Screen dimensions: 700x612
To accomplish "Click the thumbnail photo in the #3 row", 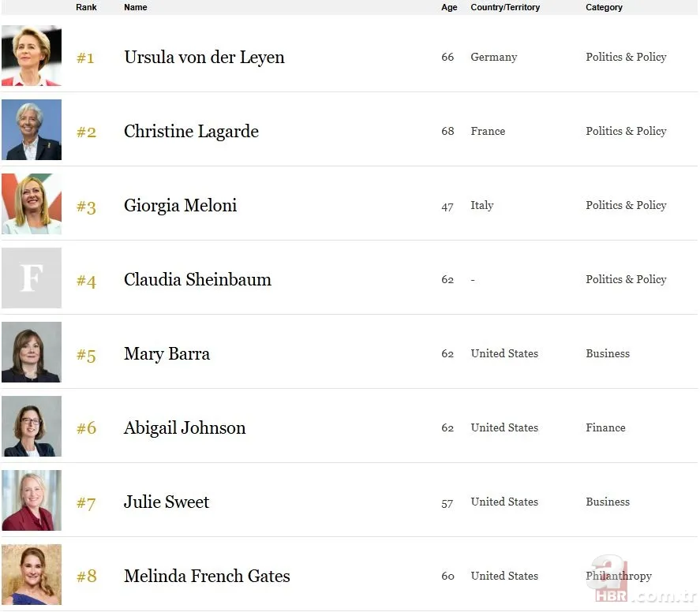I will (32, 204).
